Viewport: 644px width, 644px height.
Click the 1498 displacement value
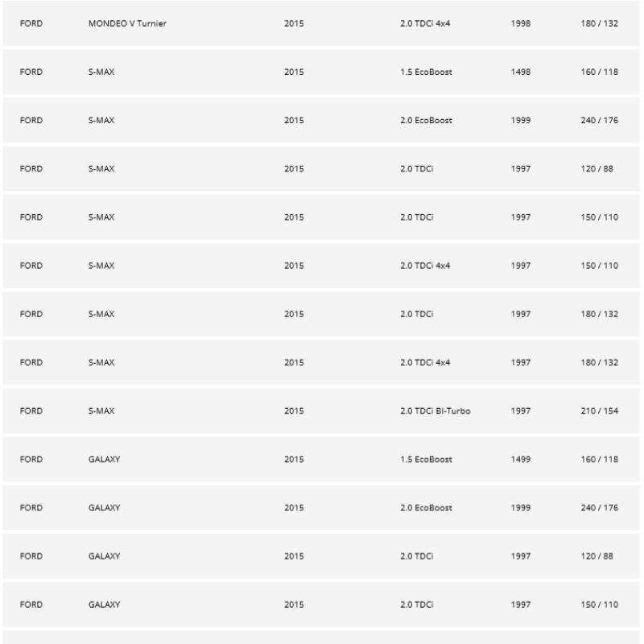[520, 72]
